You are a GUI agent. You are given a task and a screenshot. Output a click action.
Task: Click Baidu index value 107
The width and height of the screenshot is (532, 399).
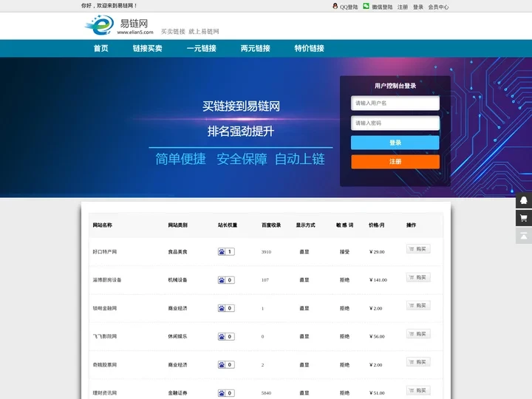(265, 280)
